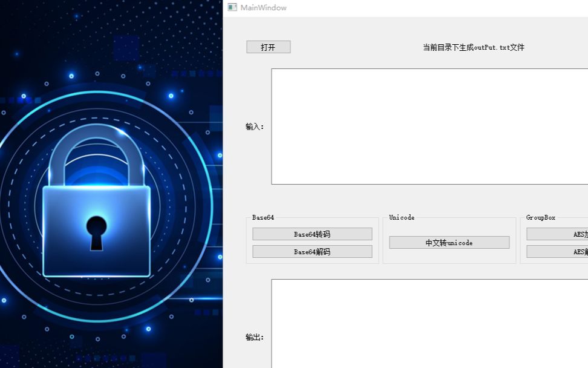Select the Unicode group box title
This screenshot has height=368, width=588.
pyautogui.click(x=402, y=217)
